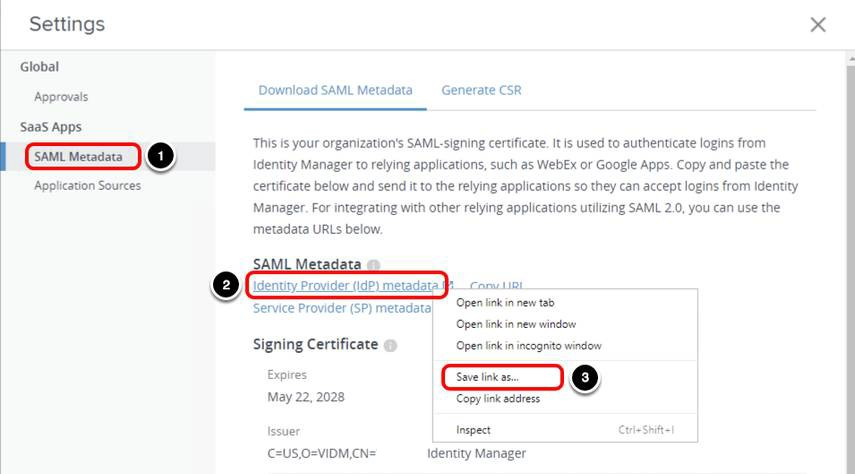Switch to the Generate CSR tab
Image resolution: width=855 pixels, height=474 pixels.
point(481,90)
